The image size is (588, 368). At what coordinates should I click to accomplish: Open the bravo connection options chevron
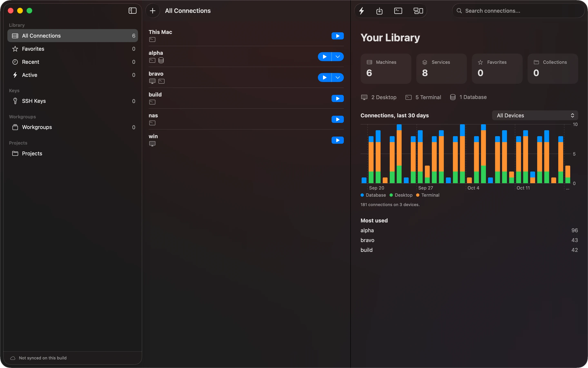pos(338,78)
